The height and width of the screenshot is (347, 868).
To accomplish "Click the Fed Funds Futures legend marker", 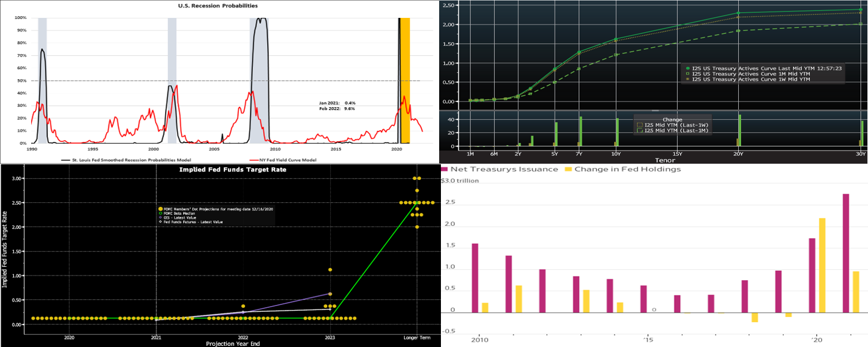I will pos(160,222).
